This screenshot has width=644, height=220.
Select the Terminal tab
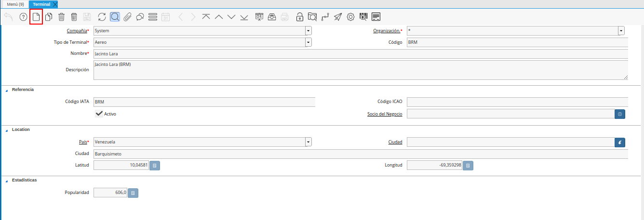point(41,4)
